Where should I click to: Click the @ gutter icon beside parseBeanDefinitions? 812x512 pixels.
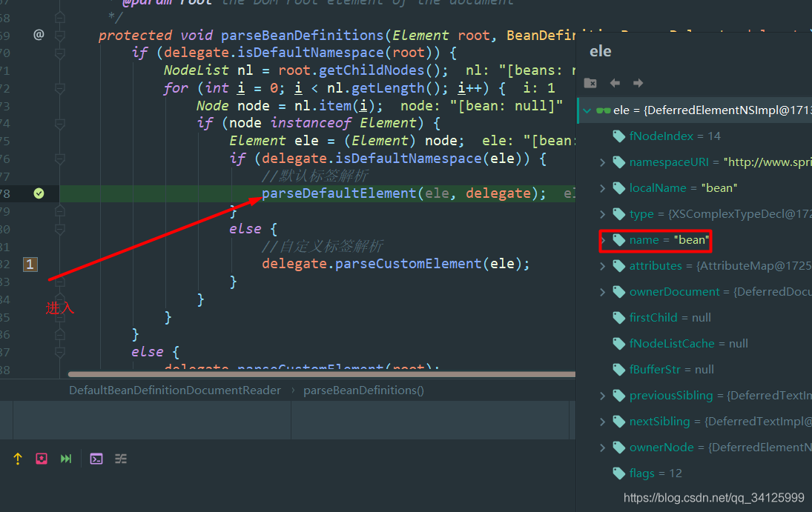[39, 34]
